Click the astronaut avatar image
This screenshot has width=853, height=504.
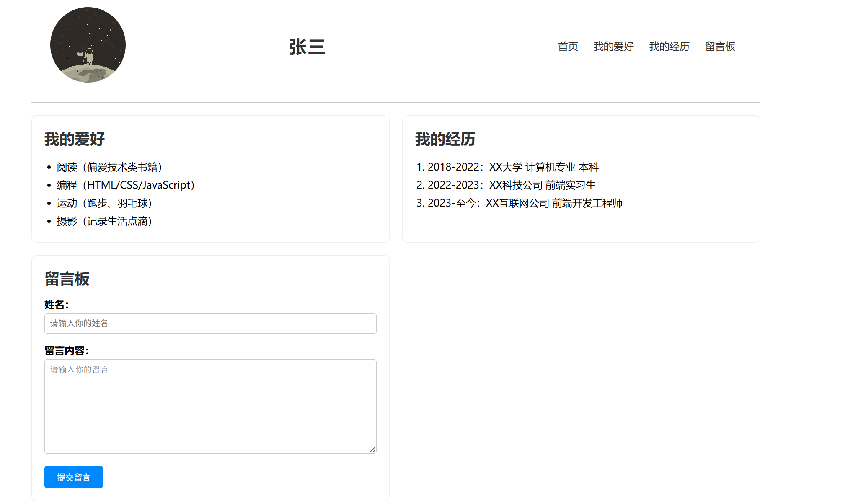point(88,45)
